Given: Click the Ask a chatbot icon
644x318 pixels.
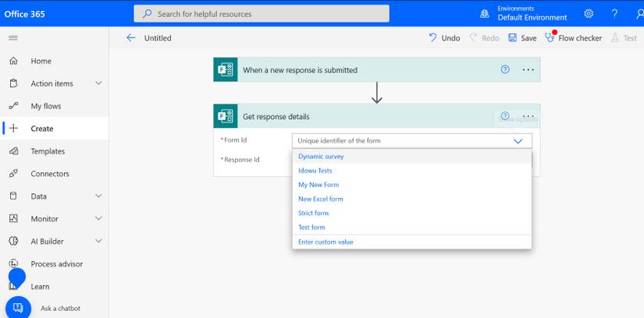Looking at the screenshot, I should click(17, 308).
